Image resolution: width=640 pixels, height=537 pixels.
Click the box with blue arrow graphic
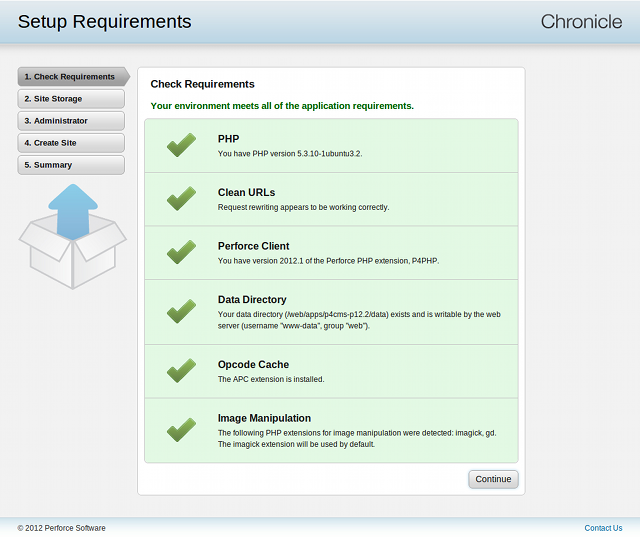coord(73,236)
